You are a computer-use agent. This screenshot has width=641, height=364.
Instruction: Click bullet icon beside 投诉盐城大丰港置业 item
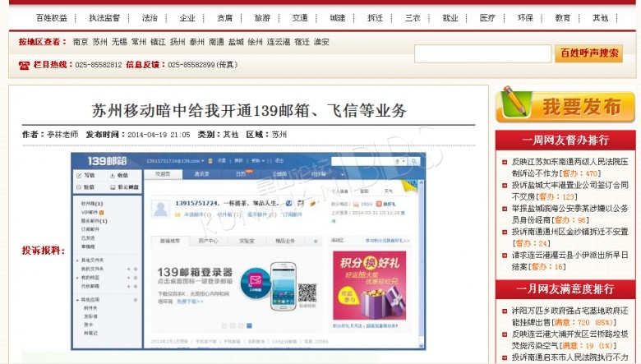point(505,186)
